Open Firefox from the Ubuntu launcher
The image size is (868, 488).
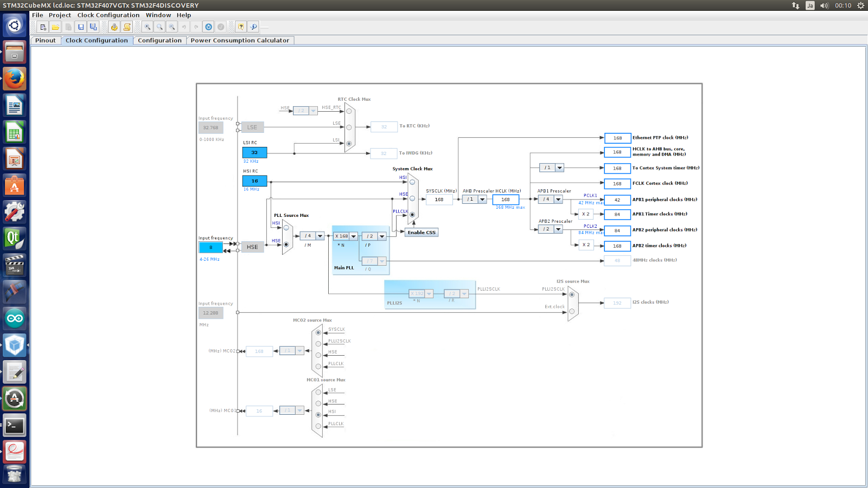[15, 79]
